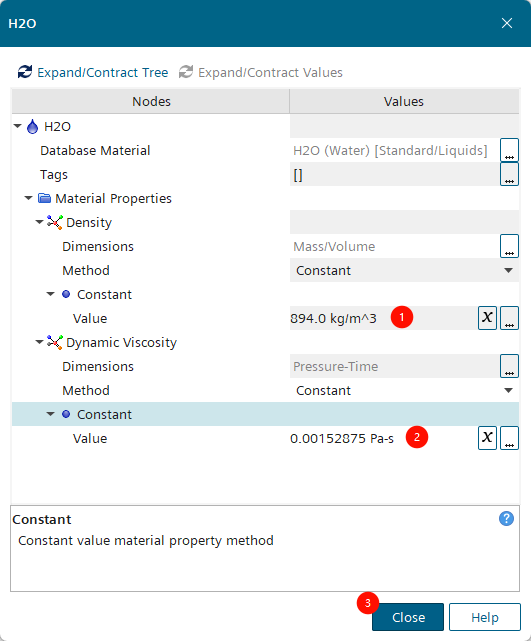Collapse the Dynamic Viscosity node
This screenshot has width=531, height=641.
point(39,342)
